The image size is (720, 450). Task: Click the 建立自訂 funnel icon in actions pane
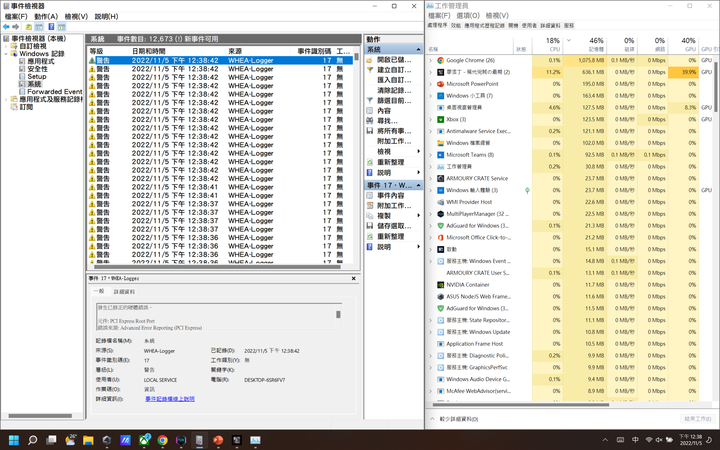(370, 70)
